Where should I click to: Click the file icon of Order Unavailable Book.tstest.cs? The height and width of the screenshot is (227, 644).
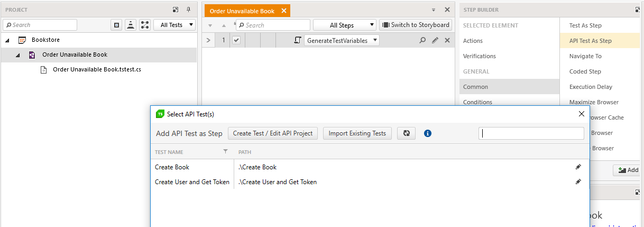point(44,69)
